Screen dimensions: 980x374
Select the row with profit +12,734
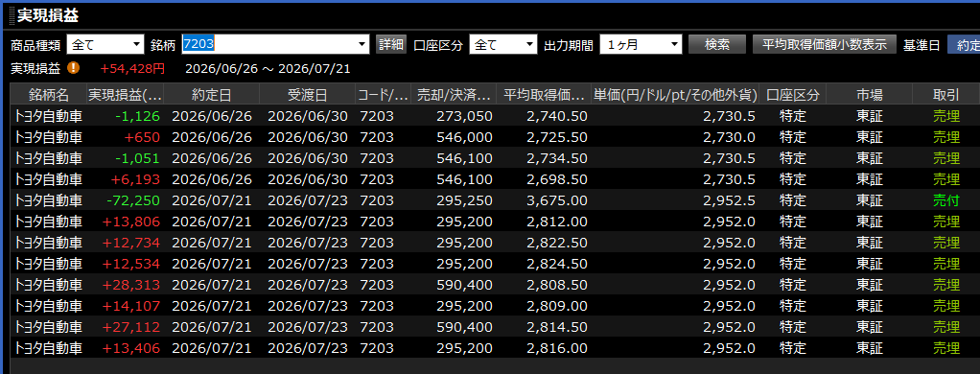click(495, 243)
